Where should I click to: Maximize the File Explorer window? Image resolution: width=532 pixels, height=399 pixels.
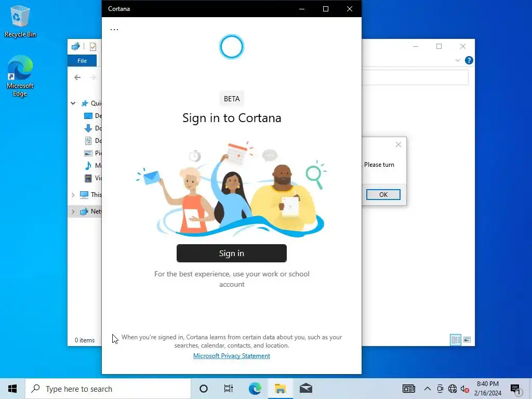pyautogui.click(x=439, y=46)
